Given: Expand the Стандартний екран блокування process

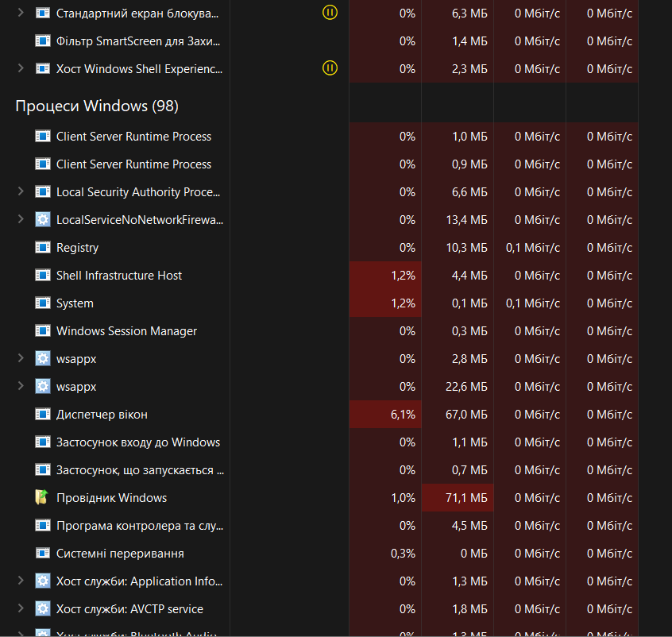Looking at the screenshot, I should [x=21, y=13].
